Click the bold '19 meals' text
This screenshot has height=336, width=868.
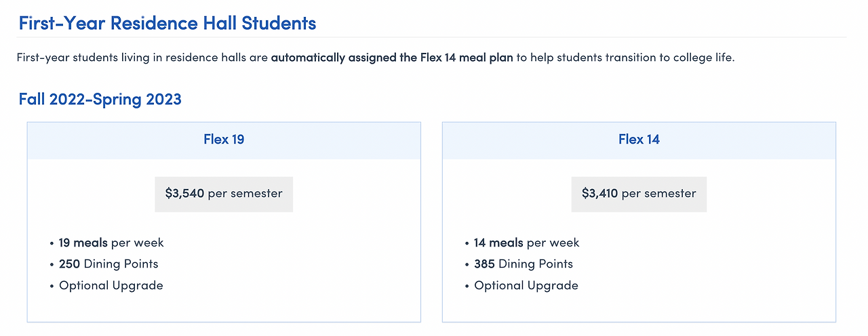click(83, 243)
